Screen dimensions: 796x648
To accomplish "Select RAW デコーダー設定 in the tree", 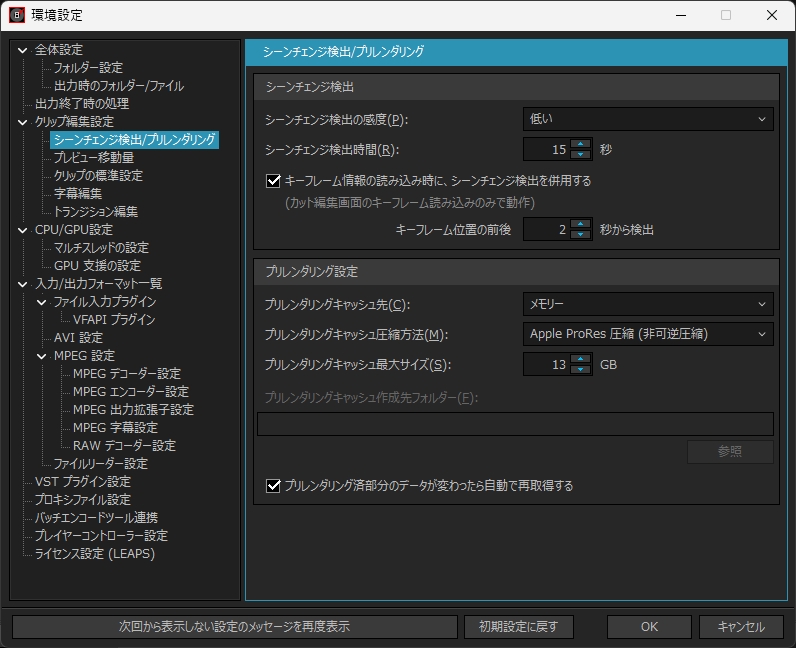I will click(x=124, y=446).
